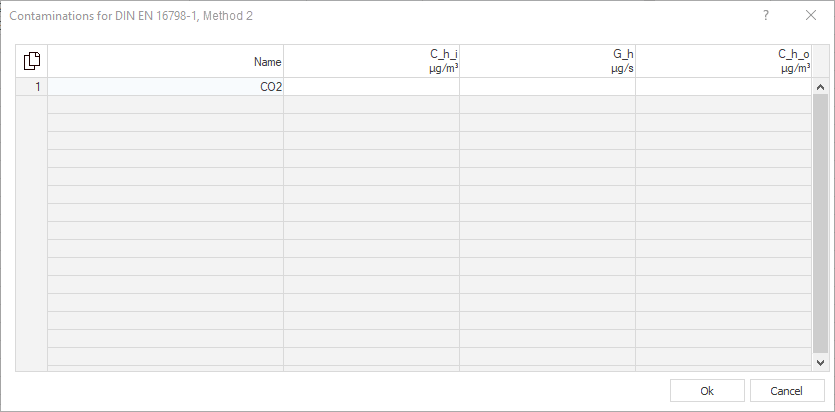Open the help question mark
835x412 pixels.
(x=766, y=15)
